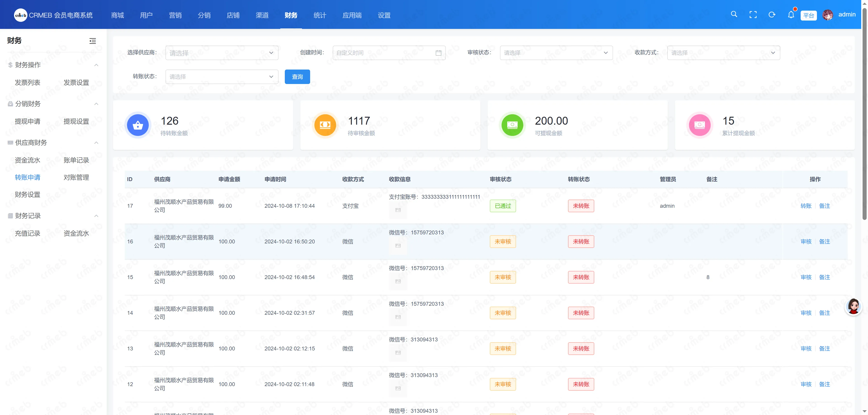The width and height of the screenshot is (868, 415).
Task: Open the 转账状态 dropdown
Action: [222, 77]
